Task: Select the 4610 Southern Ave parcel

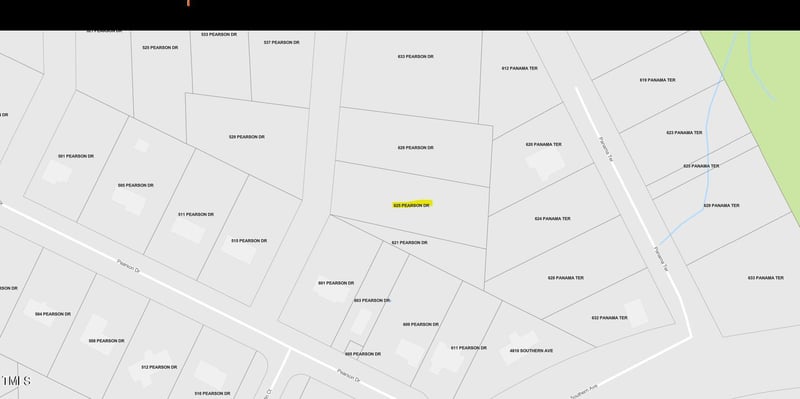Action: click(x=532, y=351)
